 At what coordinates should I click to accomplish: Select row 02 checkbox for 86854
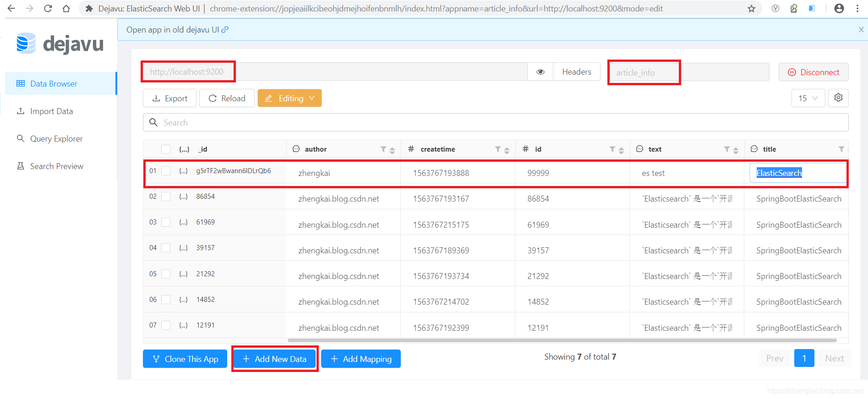pyautogui.click(x=166, y=197)
